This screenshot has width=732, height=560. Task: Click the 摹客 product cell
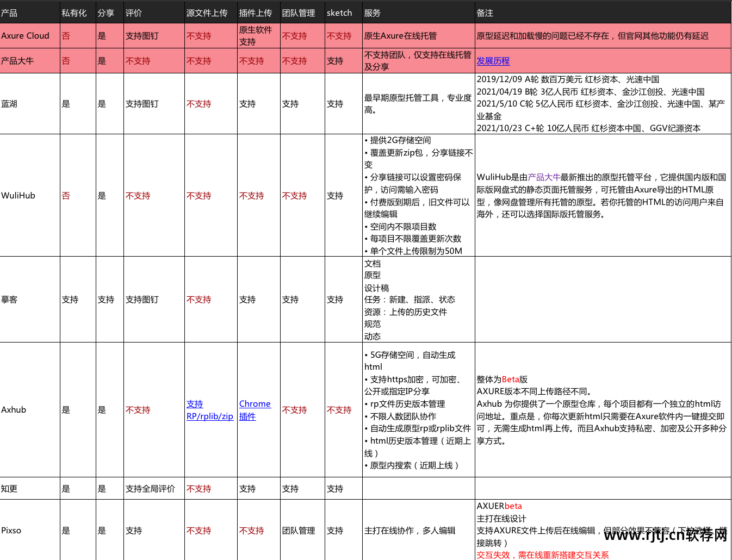click(x=30, y=300)
